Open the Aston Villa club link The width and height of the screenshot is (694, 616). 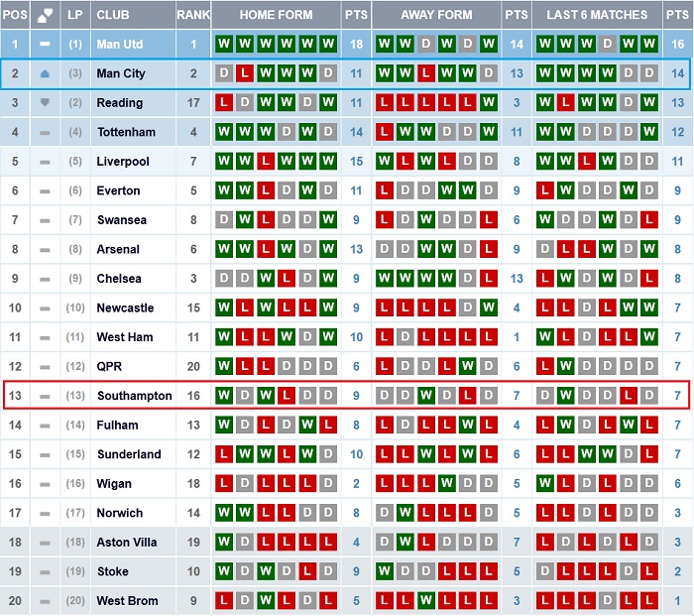(127, 543)
